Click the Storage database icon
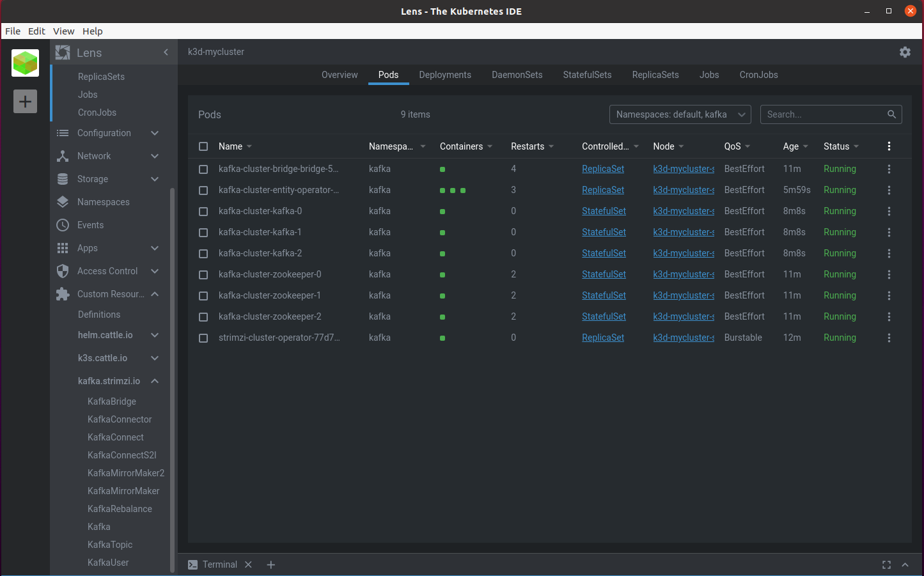Viewport: 924px width, 576px height. (x=63, y=179)
